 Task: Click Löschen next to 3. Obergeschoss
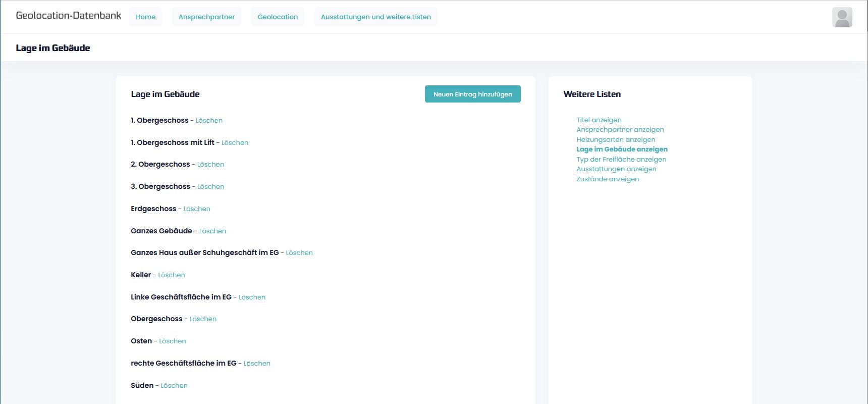tap(210, 187)
